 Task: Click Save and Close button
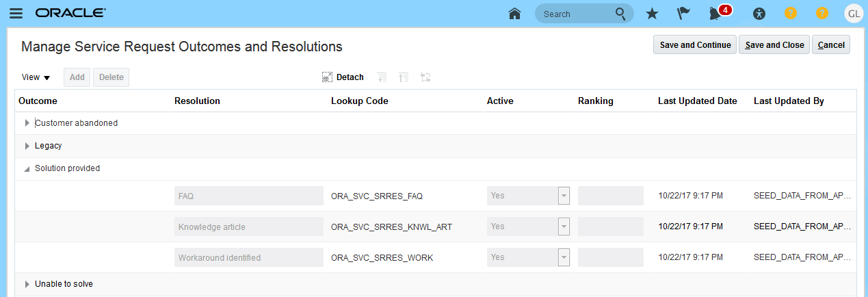[774, 45]
